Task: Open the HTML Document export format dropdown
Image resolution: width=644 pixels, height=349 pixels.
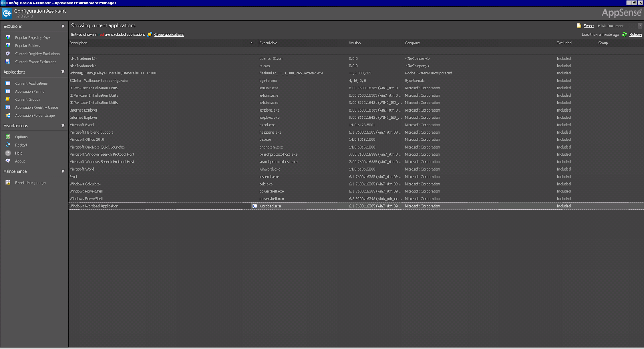Action: tap(640, 26)
